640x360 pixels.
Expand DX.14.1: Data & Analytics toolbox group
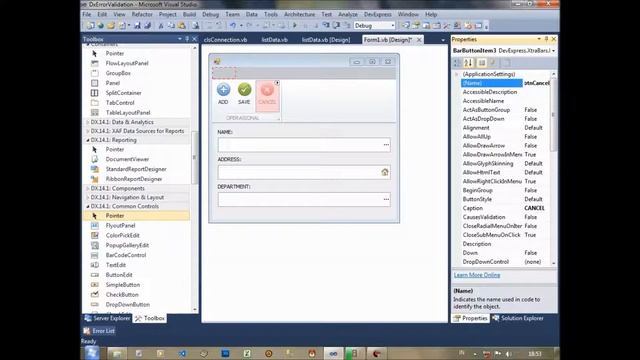pos(88,122)
